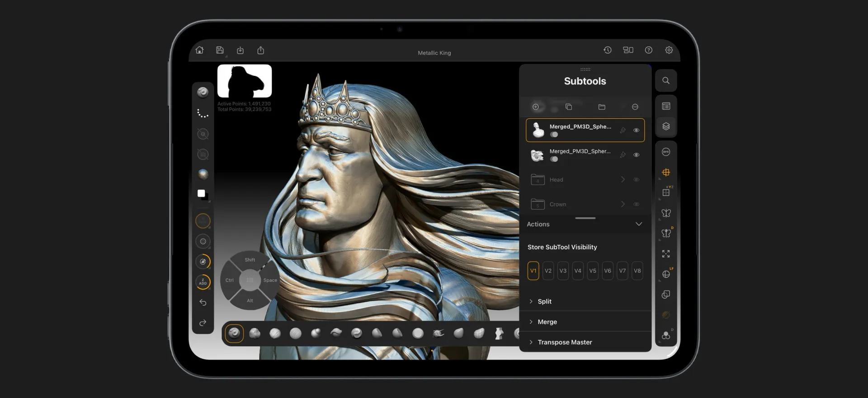Viewport: 868px width, 398px height.
Task: Open the search magnifier button
Action: 666,80
